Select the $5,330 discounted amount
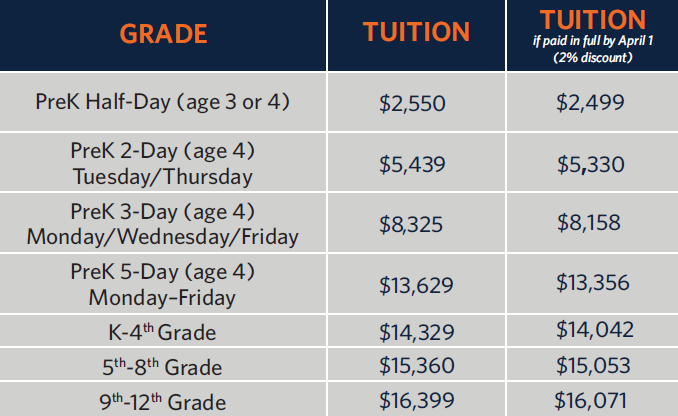The height and width of the screenshot is (416, 678). click(x=593, y=164)
